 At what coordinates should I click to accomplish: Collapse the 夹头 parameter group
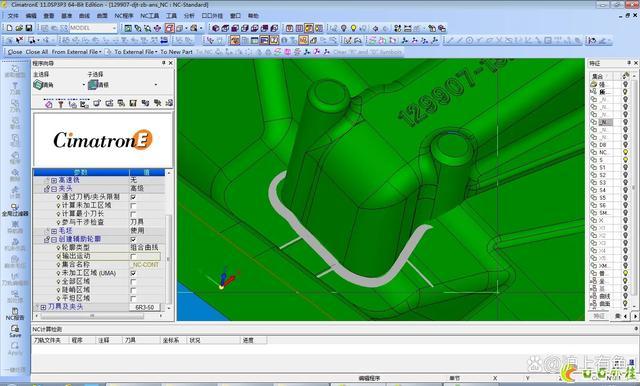click(54, 189)
